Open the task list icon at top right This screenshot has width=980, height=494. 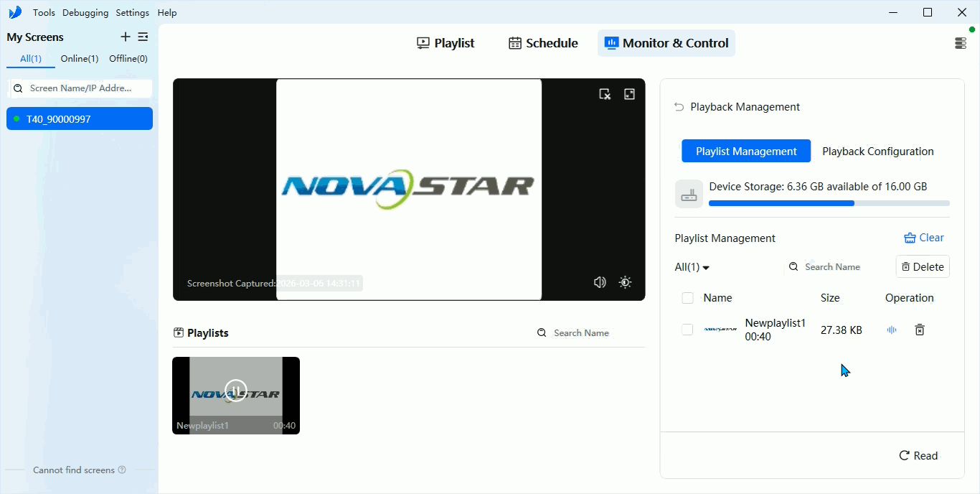(x=961, y=43)
